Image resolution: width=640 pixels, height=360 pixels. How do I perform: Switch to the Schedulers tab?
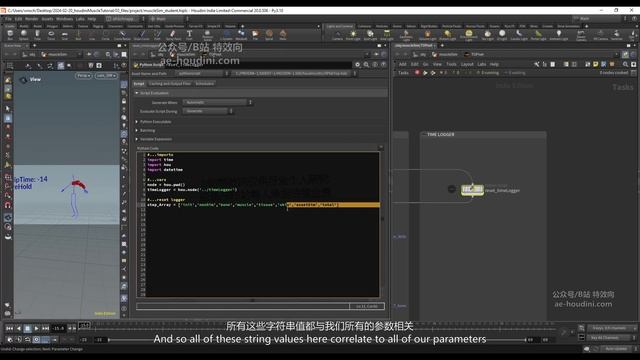point(205,84)
